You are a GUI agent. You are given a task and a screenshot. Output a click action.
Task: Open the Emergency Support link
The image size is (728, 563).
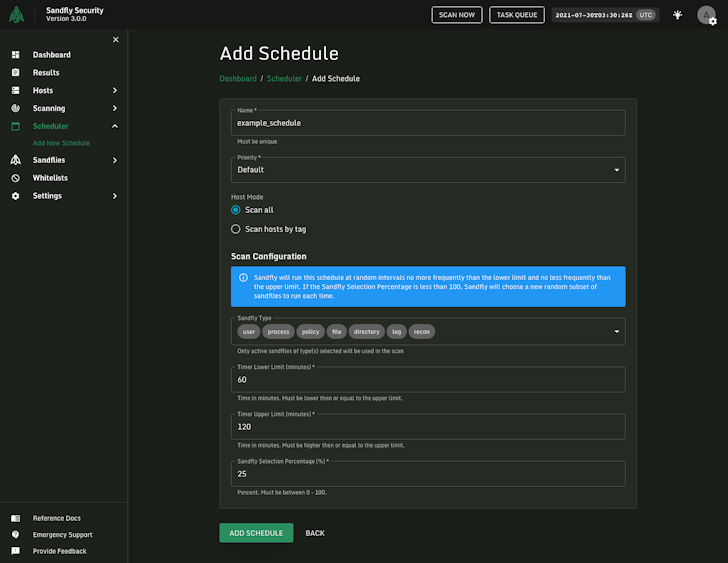[62, 535]
